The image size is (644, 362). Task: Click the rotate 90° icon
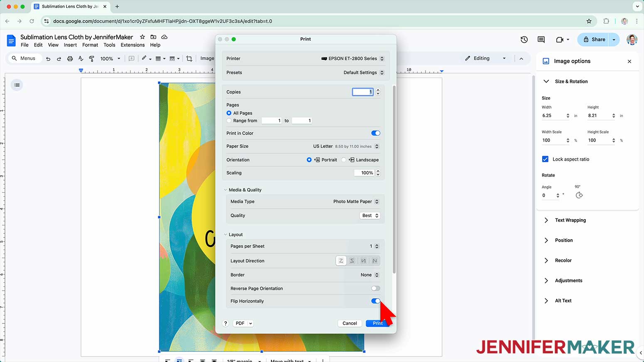tap(579, 195)
